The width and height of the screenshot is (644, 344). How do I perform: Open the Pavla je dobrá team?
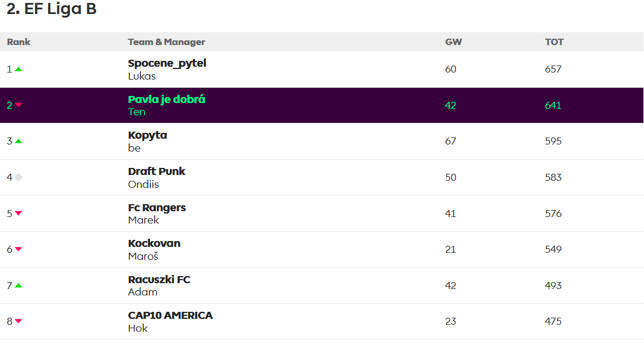click(166, 99)
